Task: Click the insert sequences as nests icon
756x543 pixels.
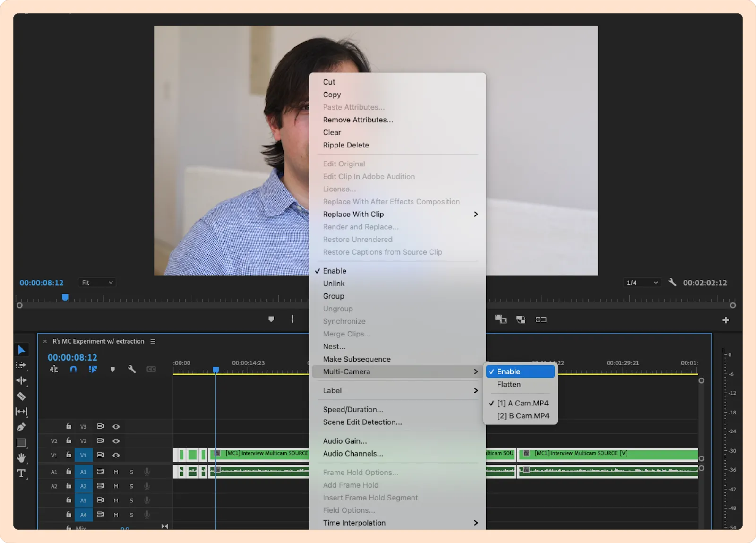Action: pyautogui.click(x=54, y=369)
